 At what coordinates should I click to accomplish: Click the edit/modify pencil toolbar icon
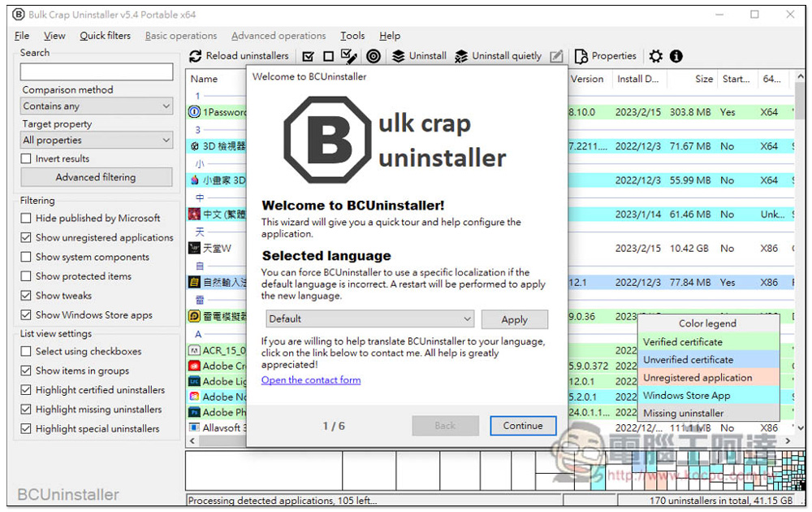(x=556, y=56)
